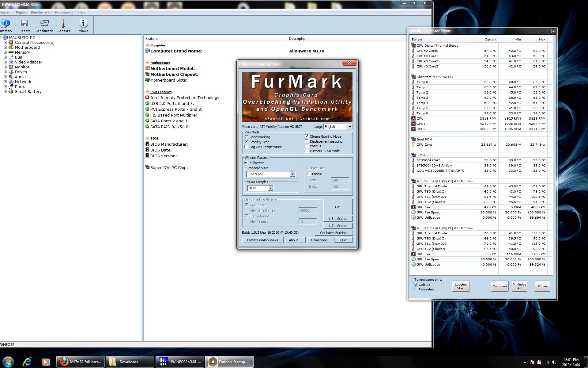This screenshot has height=368, width=588.
Task: Expand the Bus tree node
Action: click(x=5, y=57)
